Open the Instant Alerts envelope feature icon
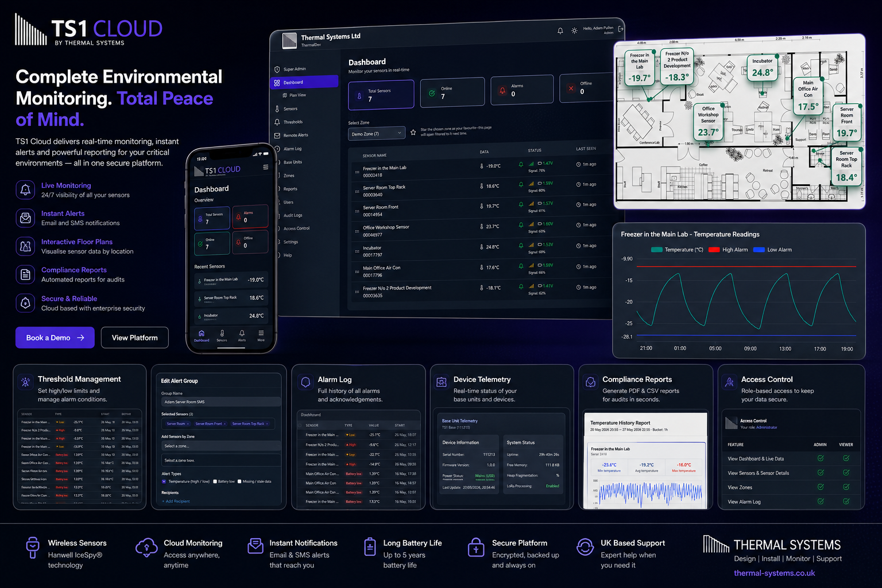The image size is (882, 588). 25,218
